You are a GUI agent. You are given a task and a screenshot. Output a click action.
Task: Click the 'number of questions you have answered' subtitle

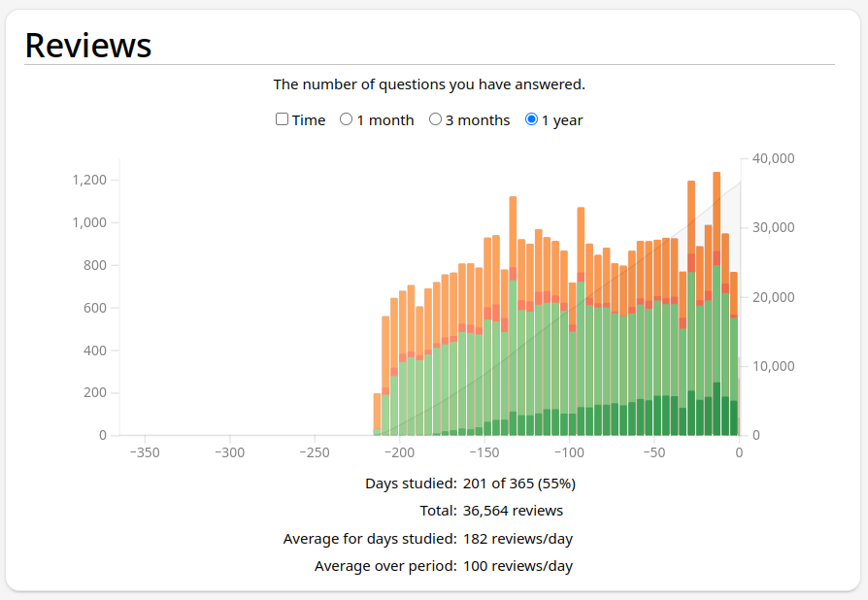click(429, 84)
